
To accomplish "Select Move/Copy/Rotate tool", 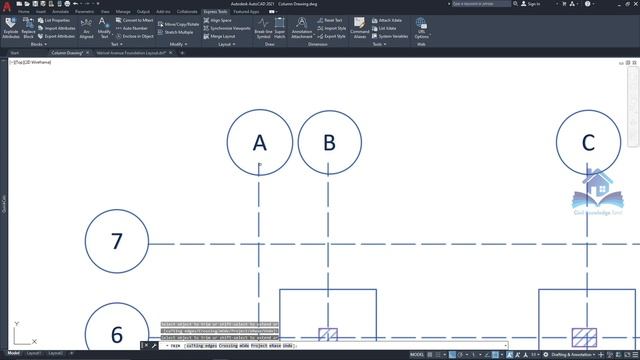I will (x=178, y=24).
